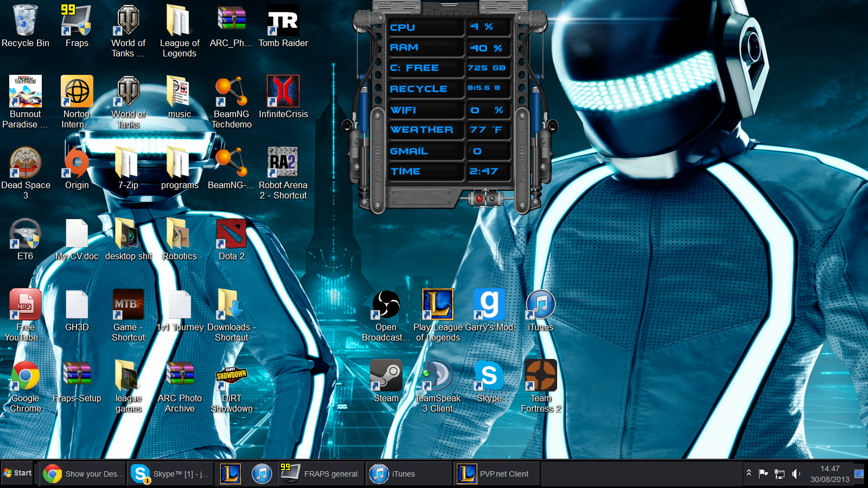Switch to iTunes taskbar window
Viewport: 868px width, 488px height.
click(409, 474)
